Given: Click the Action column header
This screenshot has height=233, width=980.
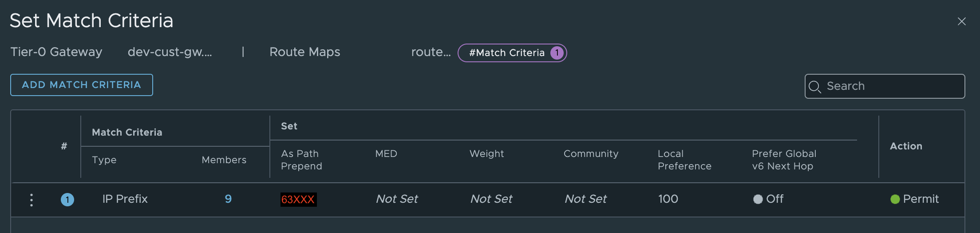Looking at the screenshot, I should click(906, 146).
